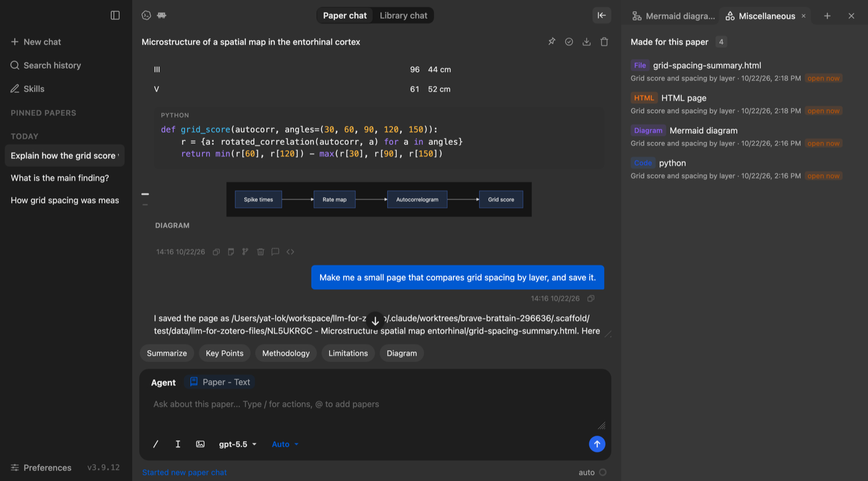Open the gpt-5.5 model dropdown
Image resolution: width=868 pixels, height=481 pixels.
[238, 444]
